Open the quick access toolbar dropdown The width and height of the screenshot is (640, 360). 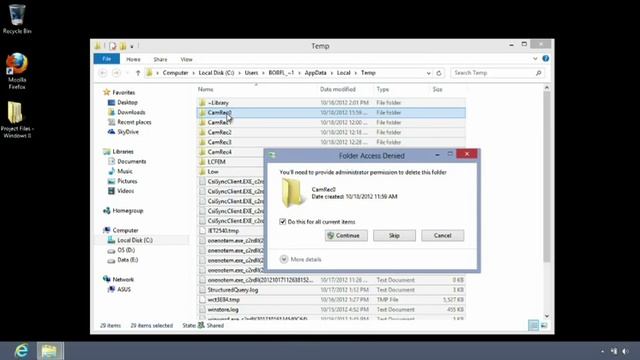tap(132, 47)
